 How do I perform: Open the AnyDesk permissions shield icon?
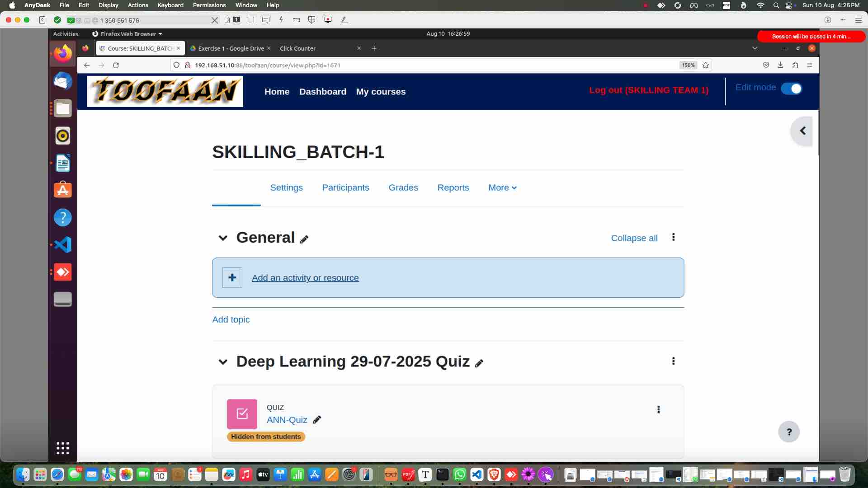(x=312, y=20)
